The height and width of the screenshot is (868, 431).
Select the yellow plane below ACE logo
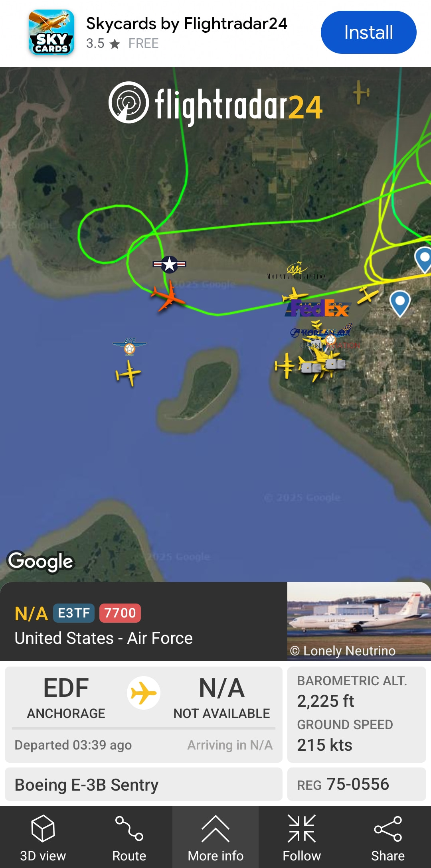128,373
